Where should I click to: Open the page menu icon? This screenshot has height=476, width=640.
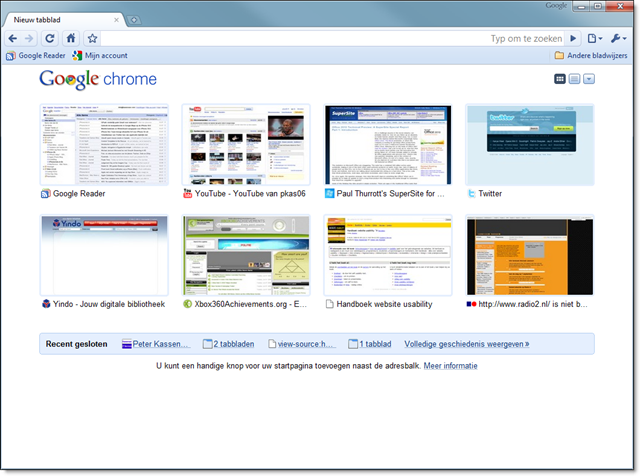pos(595,38)
